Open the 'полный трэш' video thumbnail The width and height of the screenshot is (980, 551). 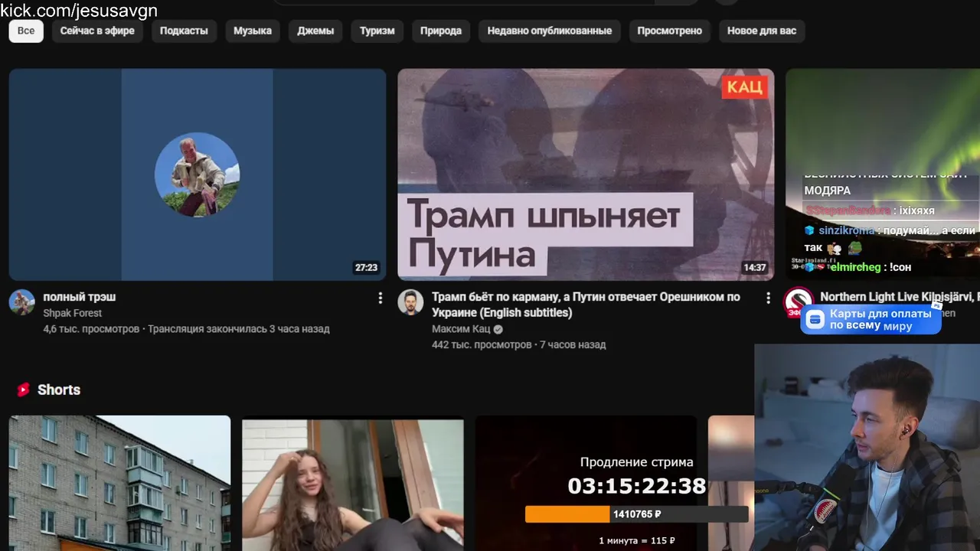coord(198,174)
